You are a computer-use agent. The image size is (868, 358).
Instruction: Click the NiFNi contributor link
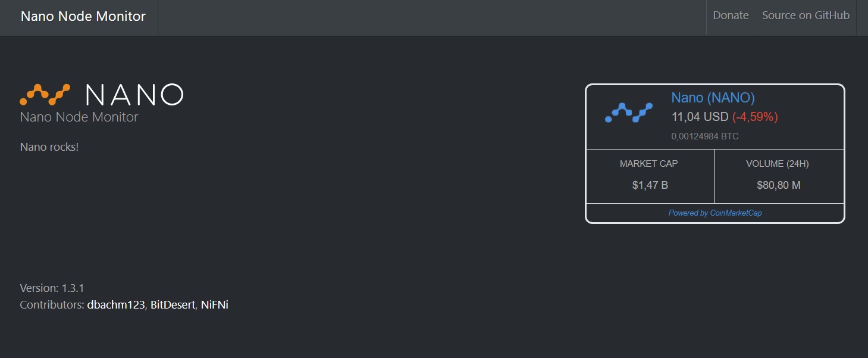coord(215,304)
